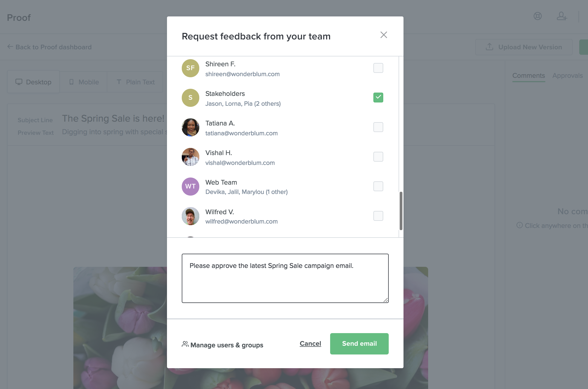Click Vishal H.'s profile photo
The width and height of the screenshot is (588, 389).
[x=190, y=157]
